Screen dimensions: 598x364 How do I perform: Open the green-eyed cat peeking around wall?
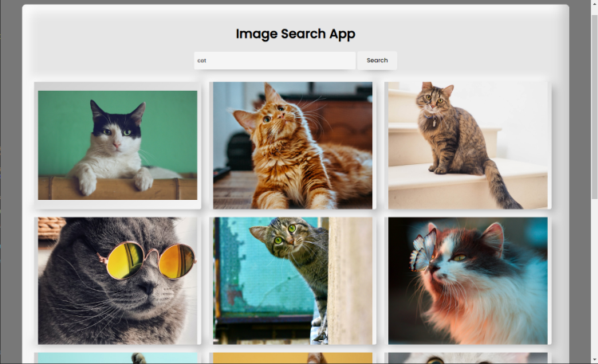(x=293, y=280)
